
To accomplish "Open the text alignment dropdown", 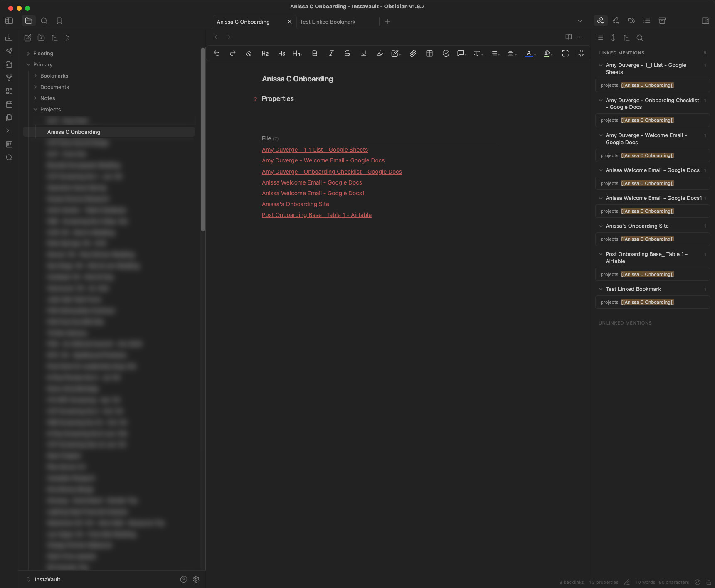I will point(511,53).
